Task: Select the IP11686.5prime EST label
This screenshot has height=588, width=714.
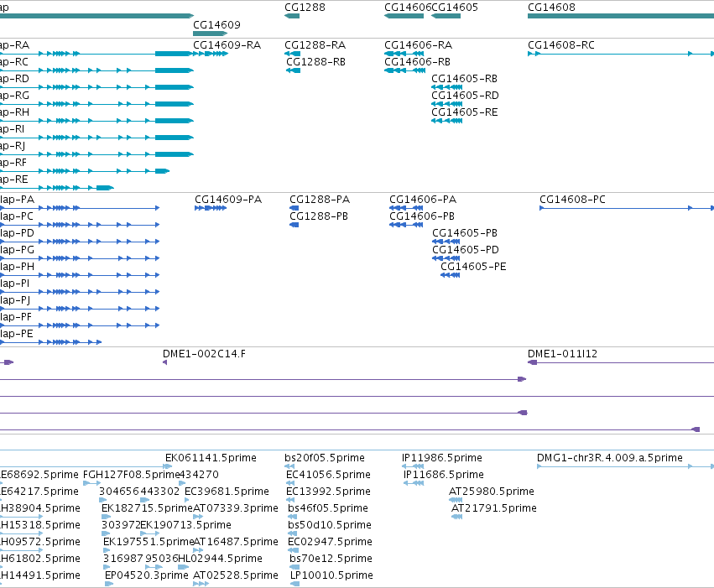Action: click(x=444, y=474)
